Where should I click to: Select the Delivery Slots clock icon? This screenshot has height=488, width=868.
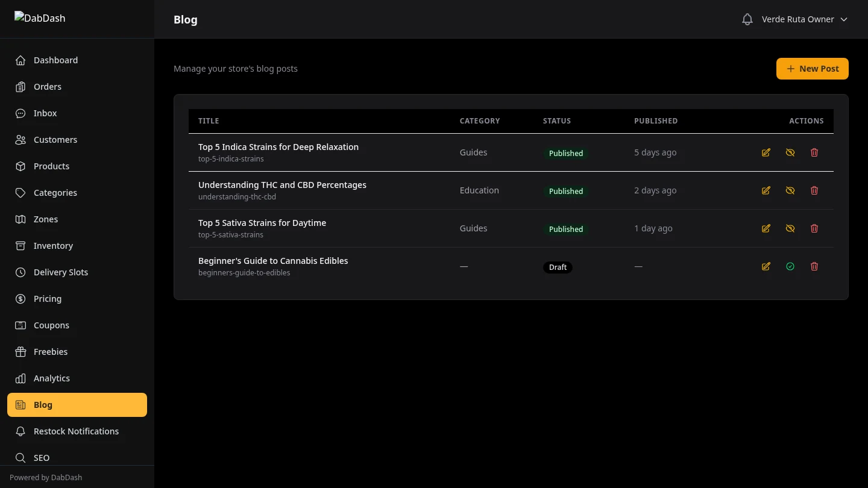pos(20,272)
